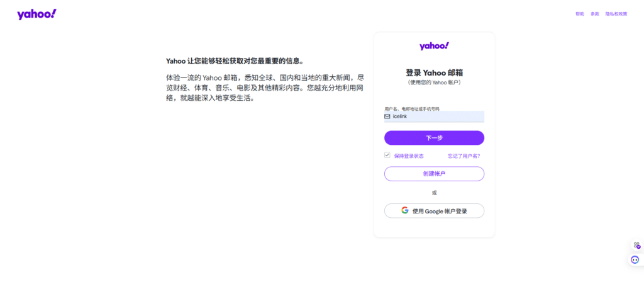Click the 创建帐户 button

(x=434, y=174)
